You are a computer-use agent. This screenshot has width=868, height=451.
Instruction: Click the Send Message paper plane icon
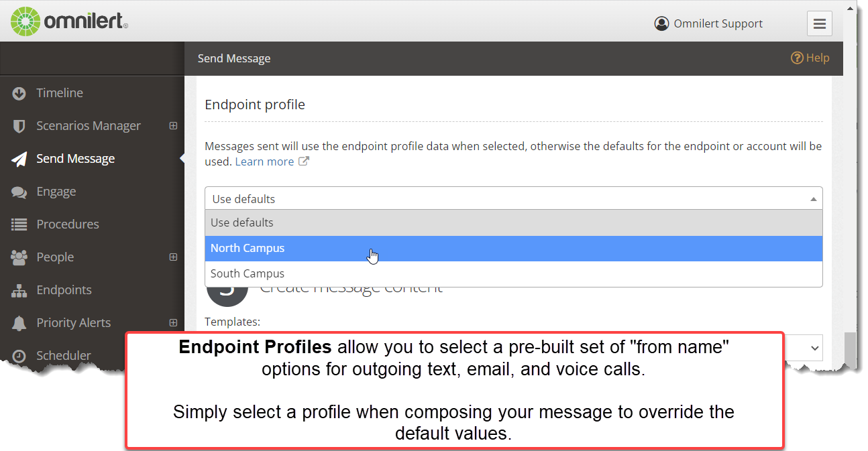tap(19, 159)
